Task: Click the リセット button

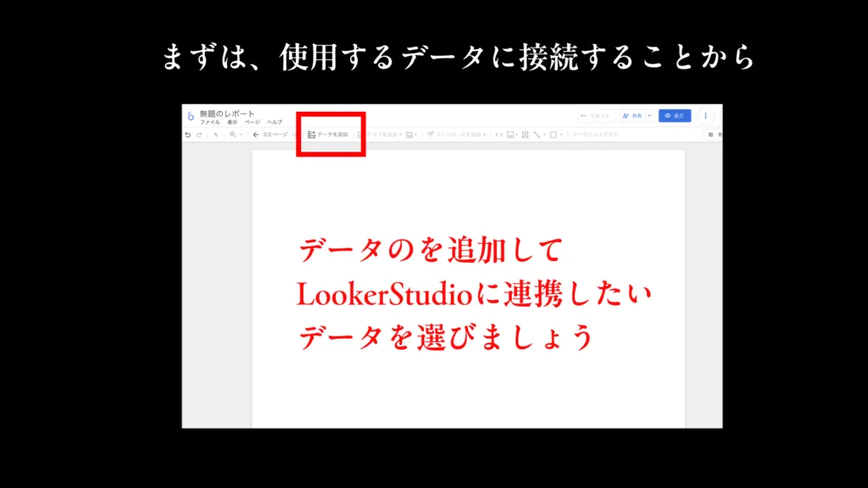Action: pos(595,115)
